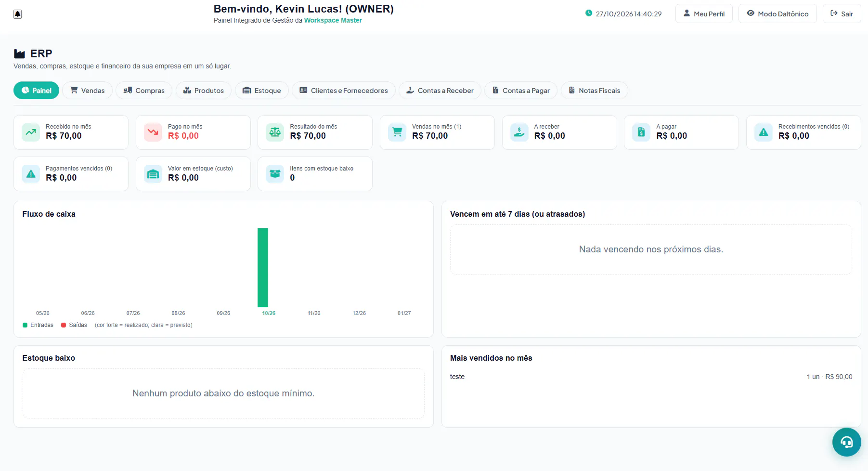Click the 05/26 month label on chart

(43, 313)
